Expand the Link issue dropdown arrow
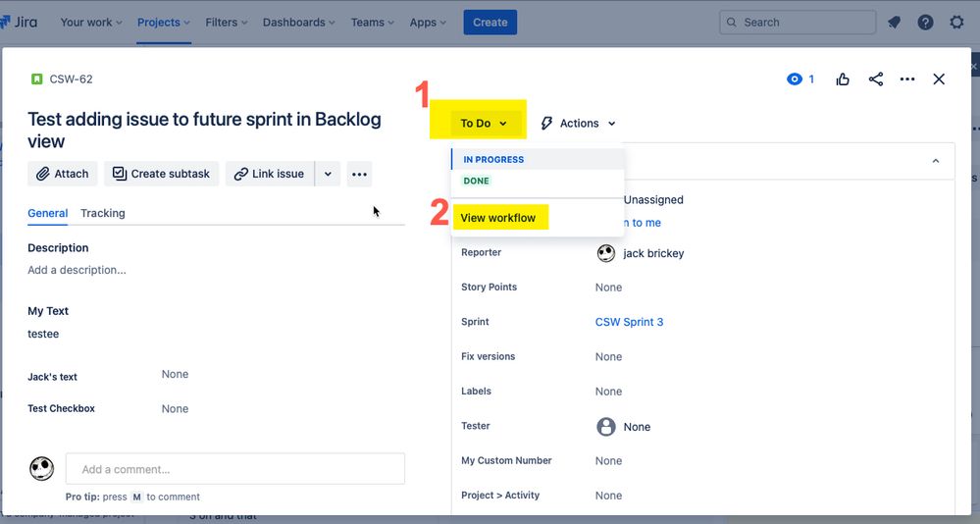 tap(328, 174)
